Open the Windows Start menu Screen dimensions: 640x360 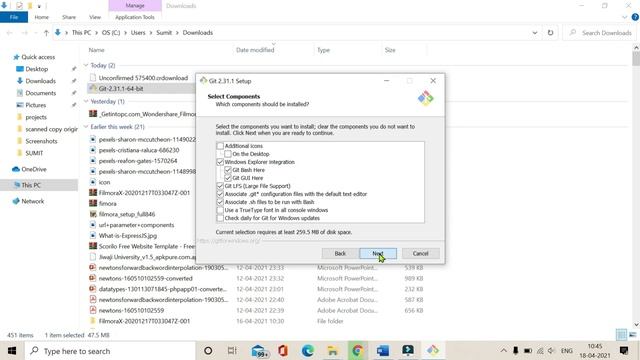pyautogui.click(x=12, y=351)
